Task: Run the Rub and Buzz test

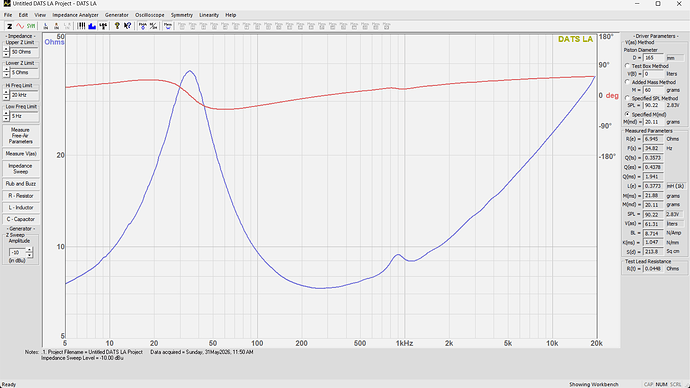Action: (x=21, y=184)
